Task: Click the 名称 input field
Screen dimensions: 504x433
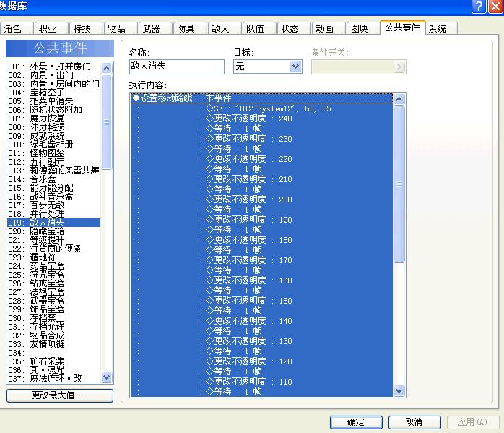Action: click(177, 67)
